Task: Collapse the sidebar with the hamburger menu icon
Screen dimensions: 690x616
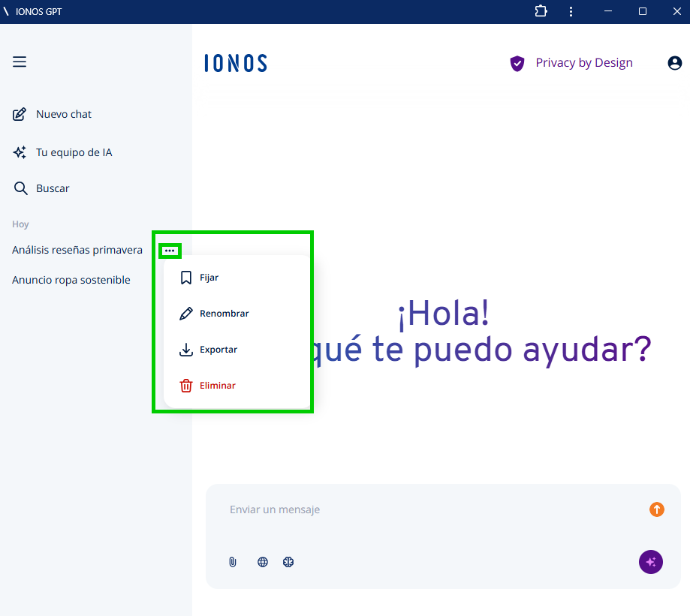Action: 20,62
